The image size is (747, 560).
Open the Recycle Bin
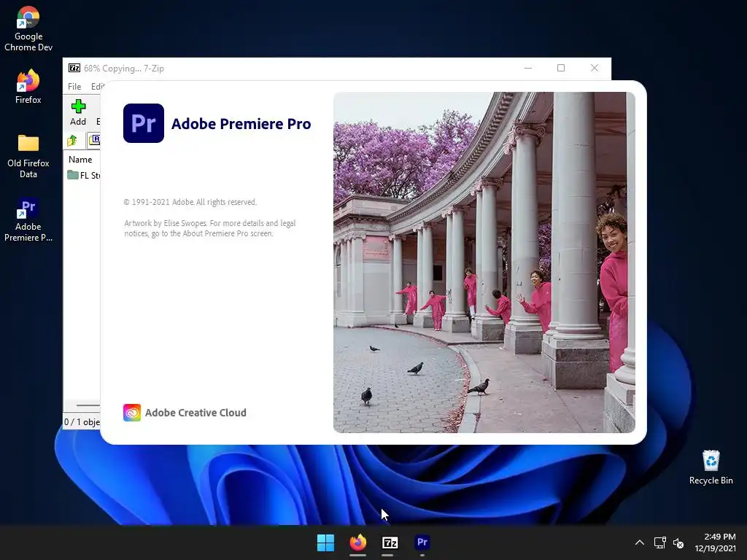[711, 467]
